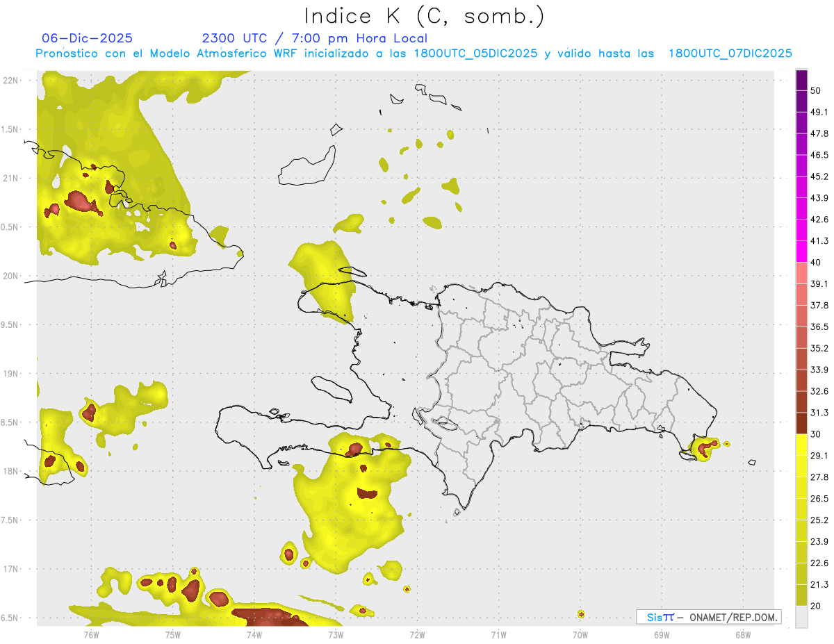Screen dimensions: 834x644
Task: Click the colorbar value "41.3"
Action: (x=819, y=241)
